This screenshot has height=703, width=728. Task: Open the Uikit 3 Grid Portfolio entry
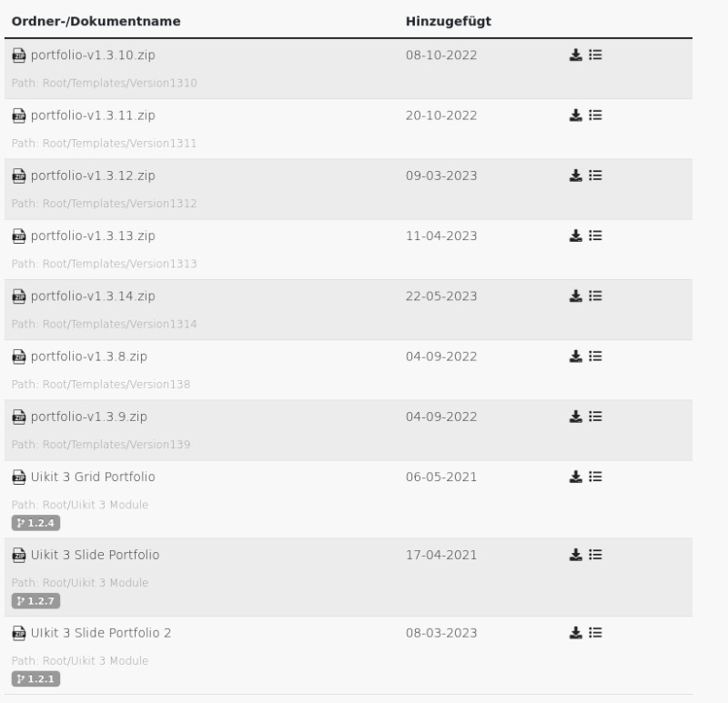pos(93,477)
